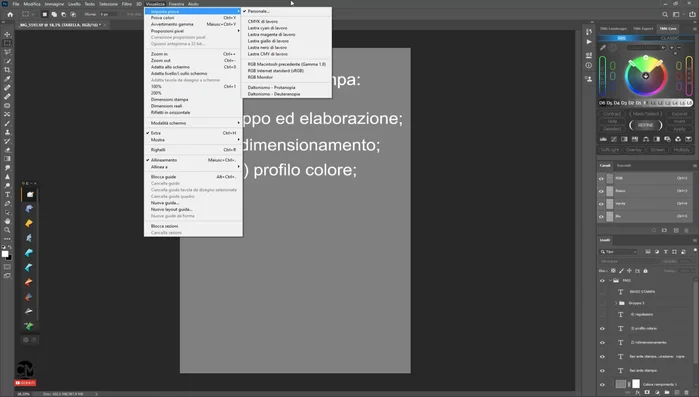Select the Type tool
Screen dimensions: 699x397
pyautogui.click(x=7, y=195)
